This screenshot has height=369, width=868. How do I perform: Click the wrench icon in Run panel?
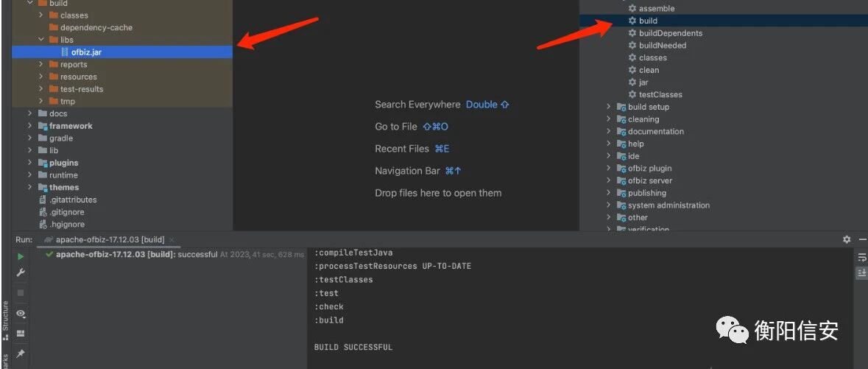pos(21,273)
